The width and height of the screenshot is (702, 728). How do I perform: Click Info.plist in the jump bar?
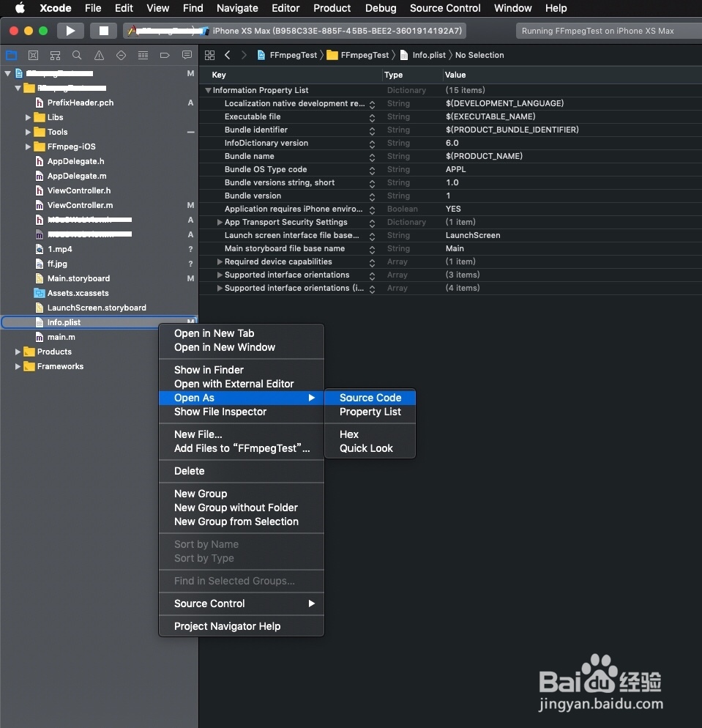tap(422, 55)
